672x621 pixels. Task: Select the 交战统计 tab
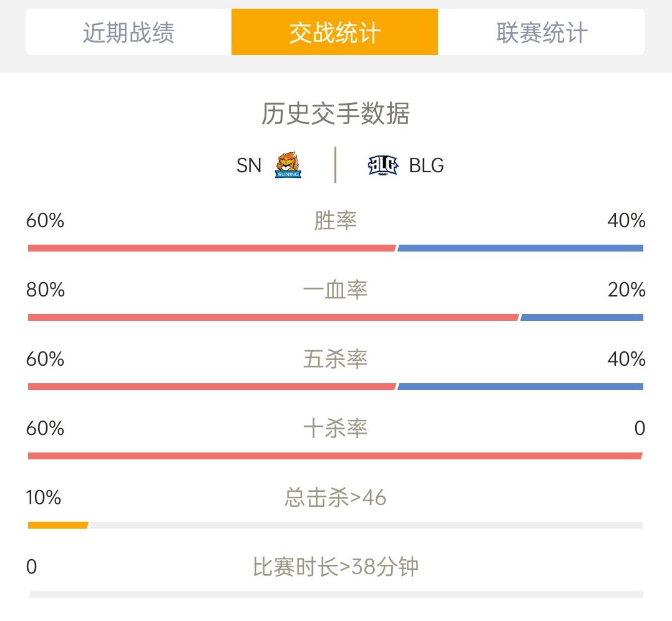coord(334,32)
